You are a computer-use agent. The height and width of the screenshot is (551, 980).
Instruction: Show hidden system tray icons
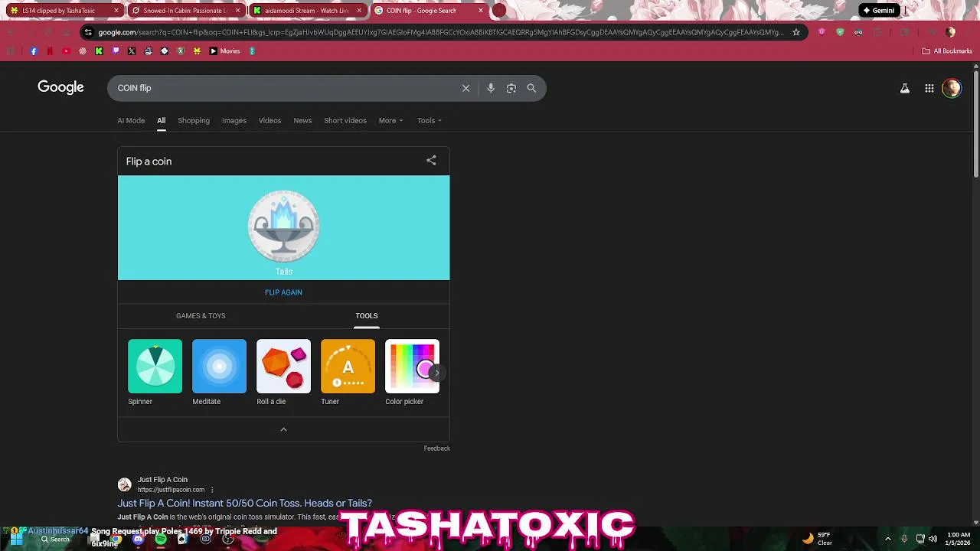click(x=888, y=539)
